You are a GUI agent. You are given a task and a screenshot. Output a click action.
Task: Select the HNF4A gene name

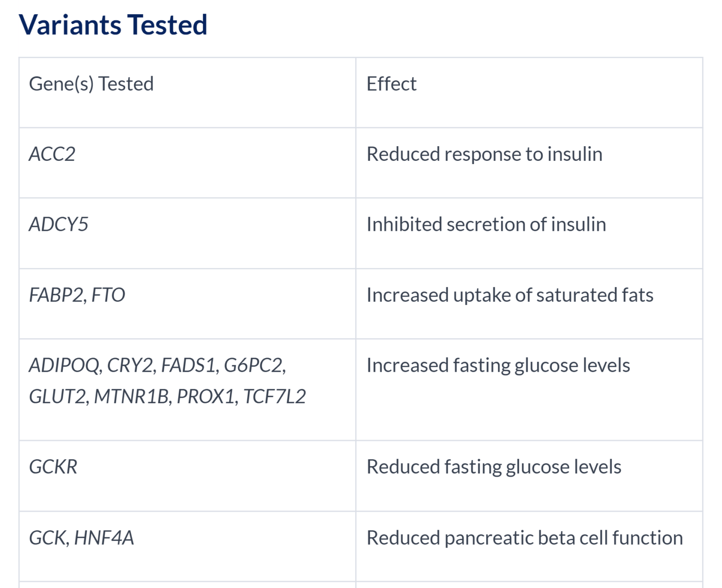pos(104,538)
